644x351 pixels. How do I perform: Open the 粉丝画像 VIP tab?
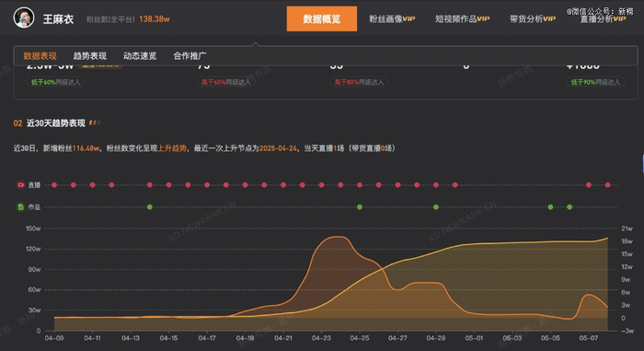pyautogui.click(x=392, y=18)
